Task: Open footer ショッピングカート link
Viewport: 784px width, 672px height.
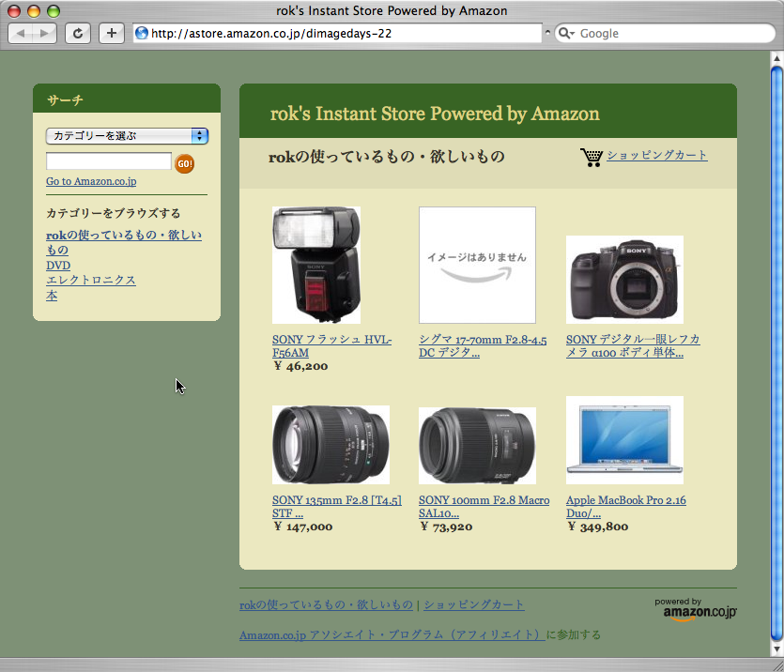Action: [x=474, y=605]
